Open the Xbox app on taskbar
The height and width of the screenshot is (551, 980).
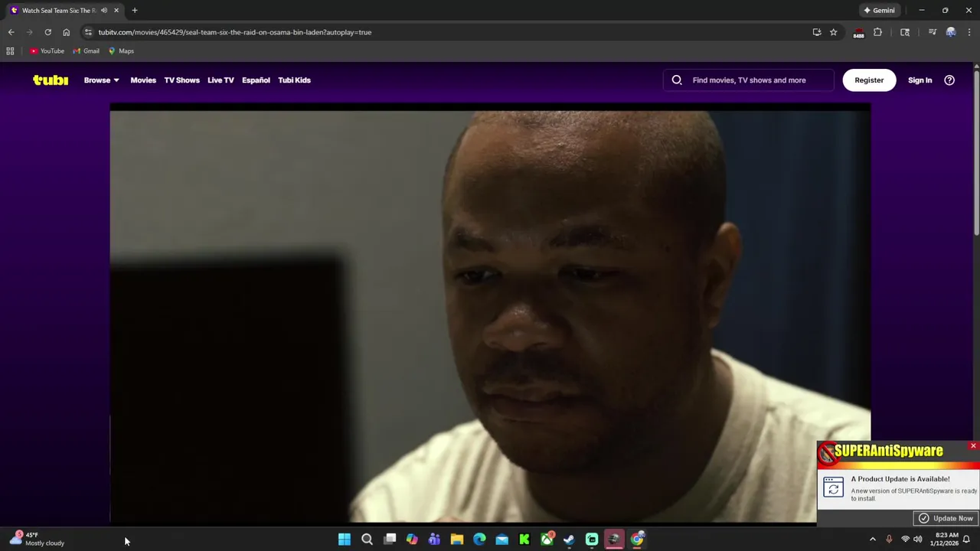tap(547, 540)
